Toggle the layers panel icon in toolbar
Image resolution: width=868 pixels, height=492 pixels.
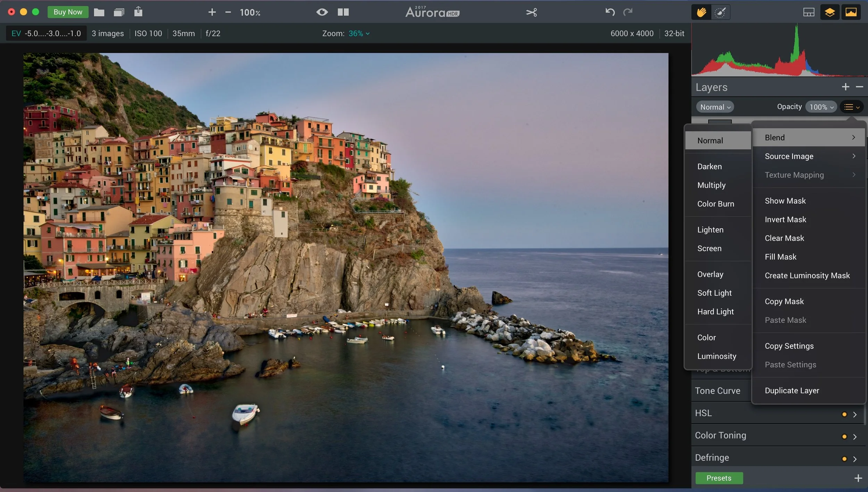click(829, 12)
